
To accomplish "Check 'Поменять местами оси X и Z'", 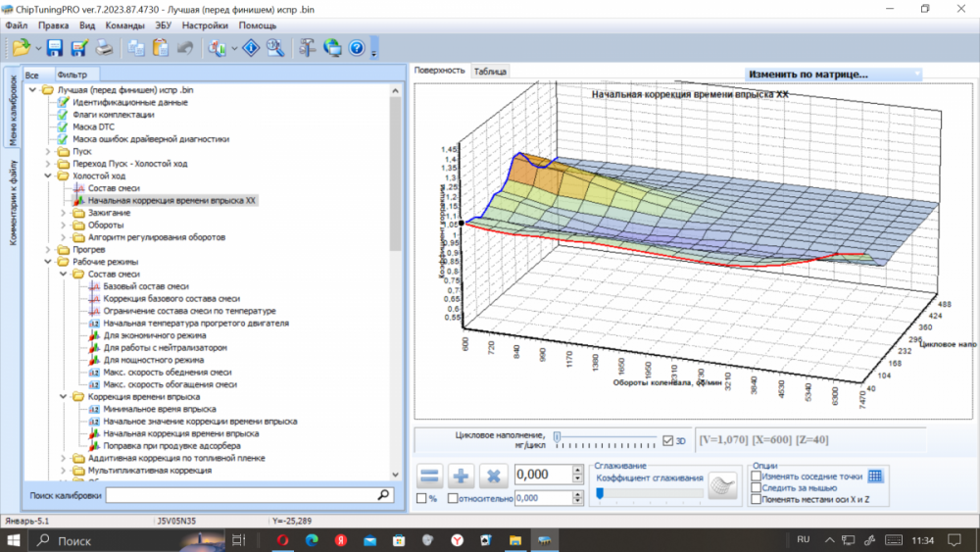I will point(756,499).
